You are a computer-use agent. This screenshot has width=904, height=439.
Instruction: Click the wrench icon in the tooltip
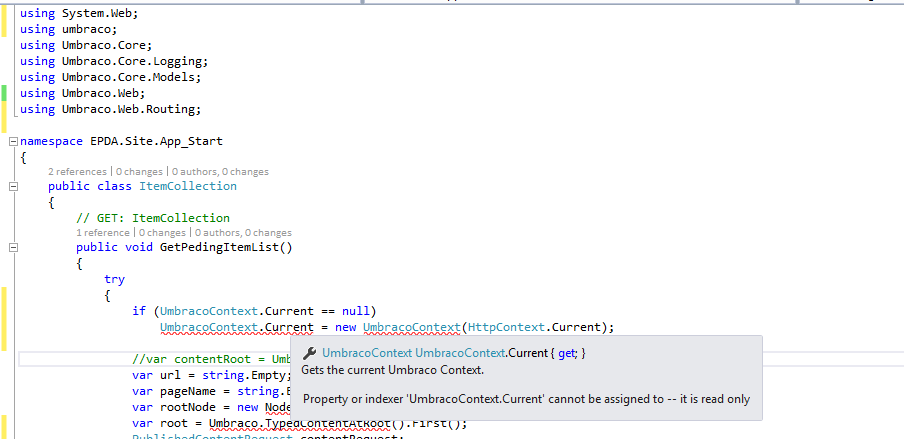pyautogui.click(x=309, y=353)
